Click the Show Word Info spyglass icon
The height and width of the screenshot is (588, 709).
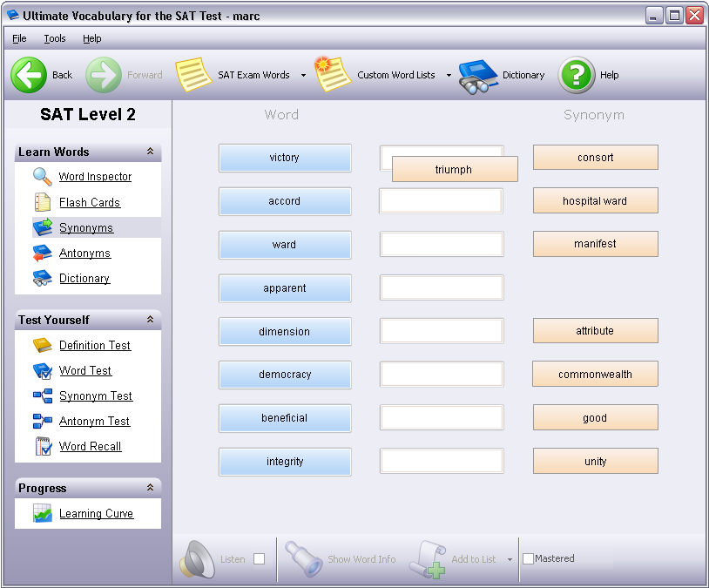click(303, 558)
